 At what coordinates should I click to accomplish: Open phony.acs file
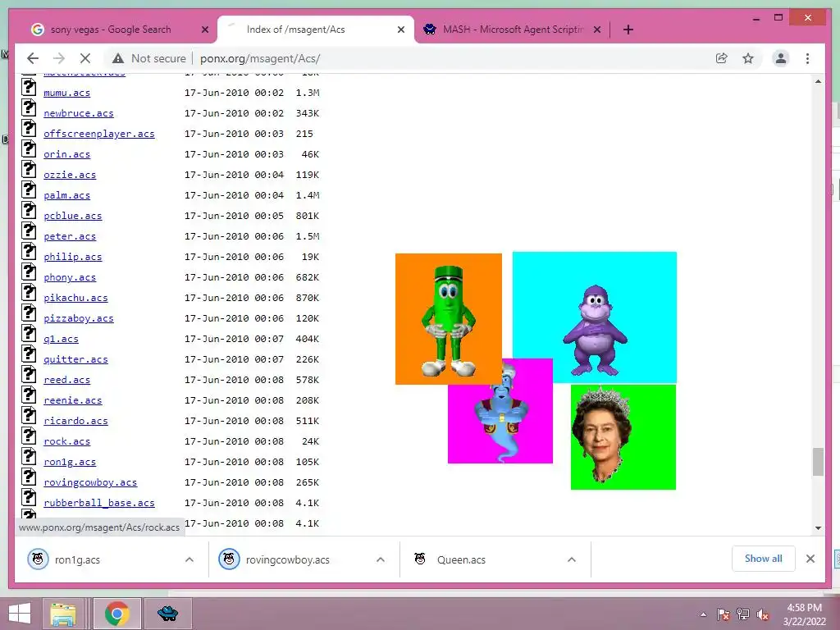70,277
